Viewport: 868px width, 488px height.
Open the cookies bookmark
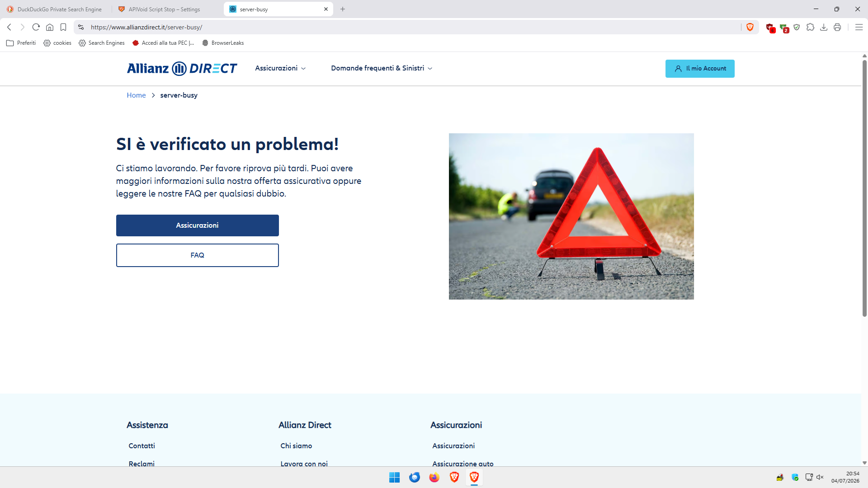coord(57,43)
